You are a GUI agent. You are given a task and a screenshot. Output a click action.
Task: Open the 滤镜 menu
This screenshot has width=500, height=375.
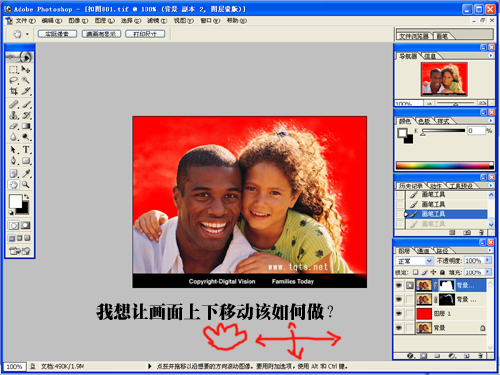pyautogui.click(x=157, y=21)
